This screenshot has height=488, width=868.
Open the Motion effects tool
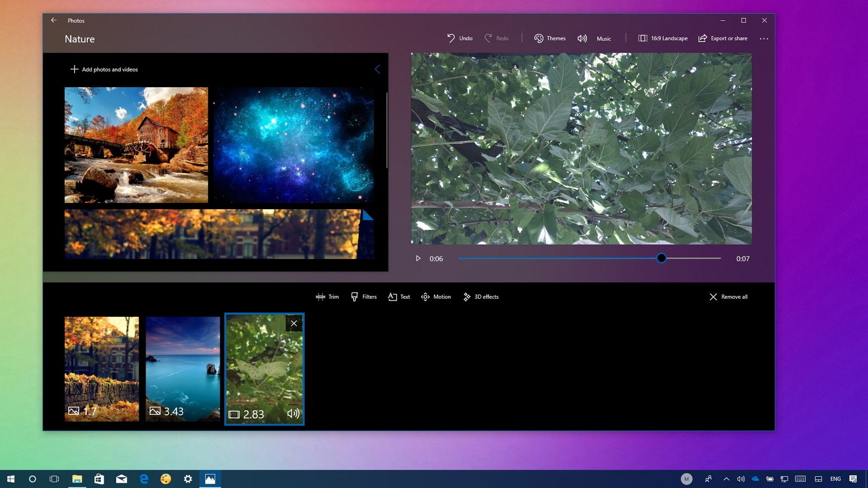[436, 297]
